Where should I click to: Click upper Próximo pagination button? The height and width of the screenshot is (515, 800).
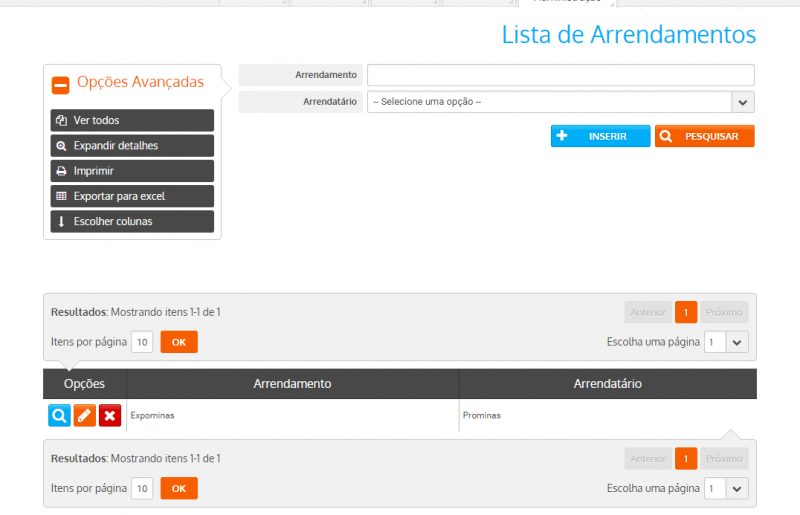pos(724,312)
